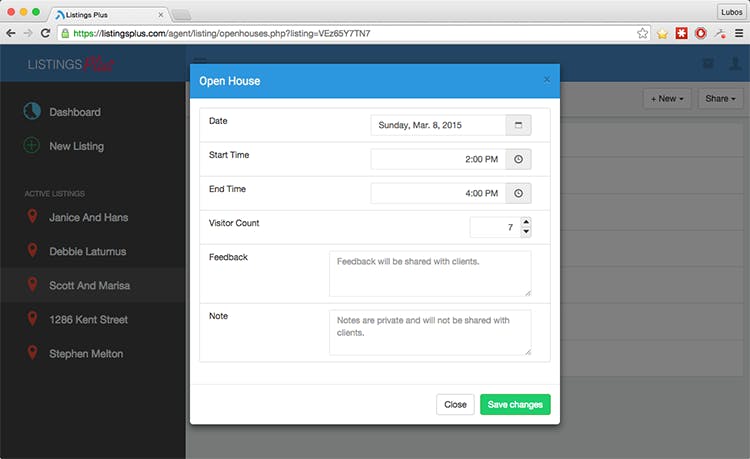Click the browser address bar URL

[x=221, y=33]
